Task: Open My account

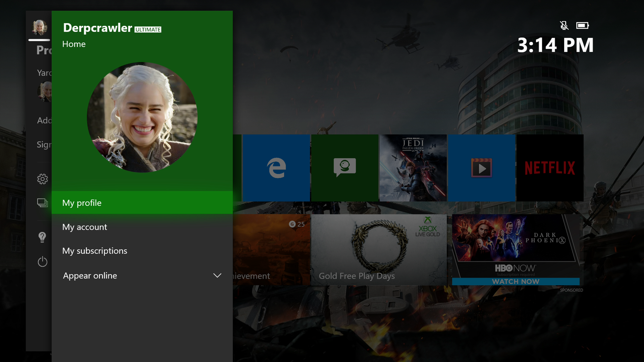Action: tap(142, 227)
